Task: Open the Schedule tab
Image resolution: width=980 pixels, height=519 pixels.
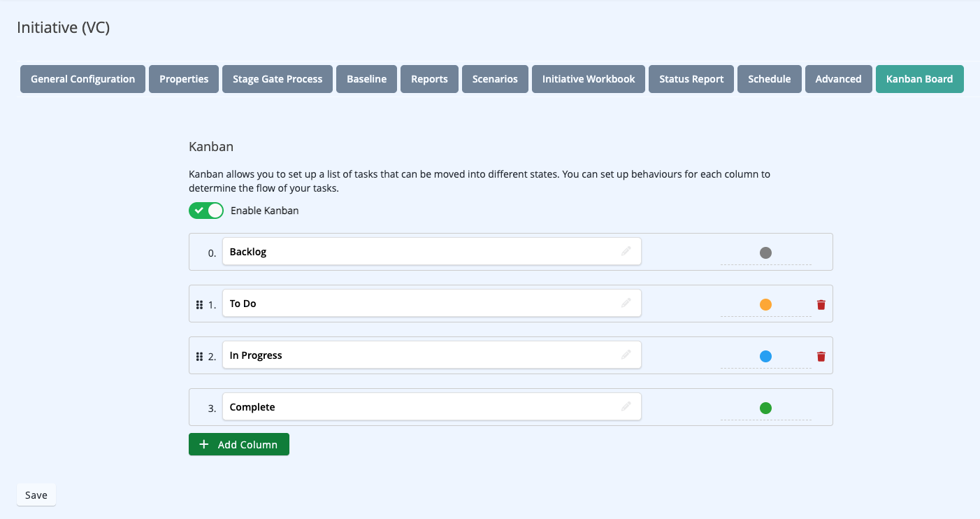Action: pos(770,79)
